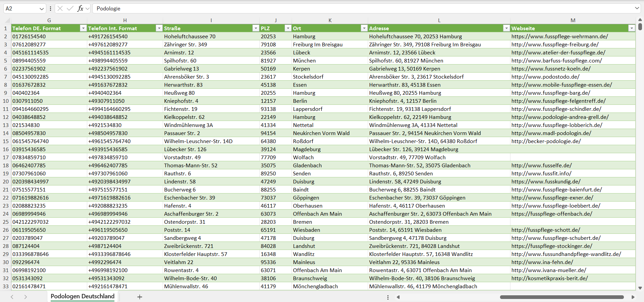Open the fusspflege-wehrmann.de link
This screenshot has width=644, height=302.
tap(559, 36)
